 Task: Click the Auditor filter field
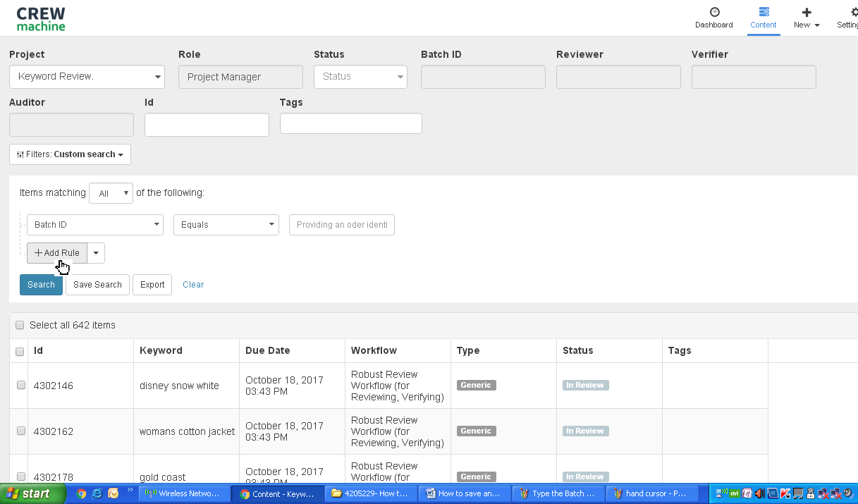coord(71,125)
